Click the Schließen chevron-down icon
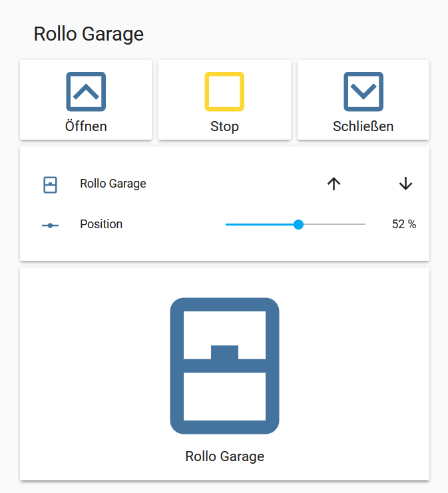This screenshot has height=493, width=448. click(x=363, y=91)
